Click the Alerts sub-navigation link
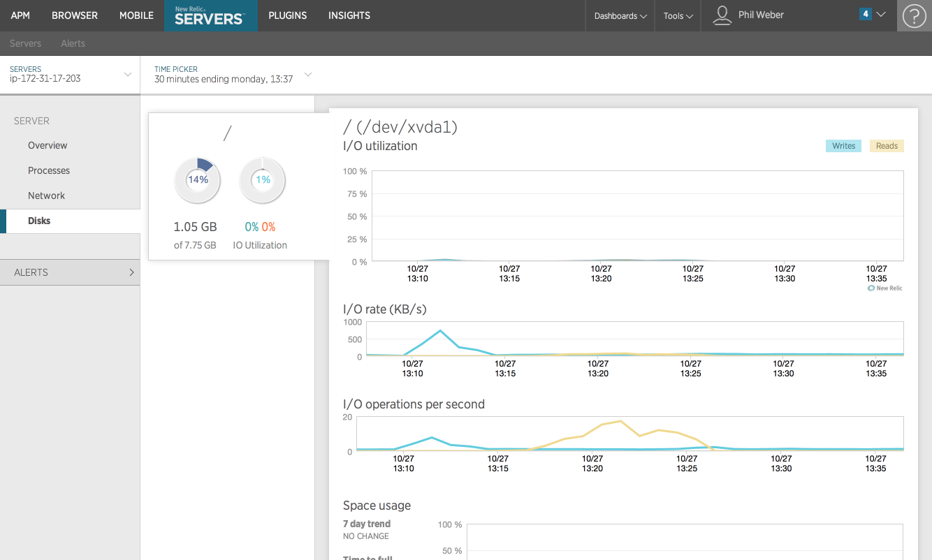Viewport: 932px width, 560px height. (x=73, y=43)
